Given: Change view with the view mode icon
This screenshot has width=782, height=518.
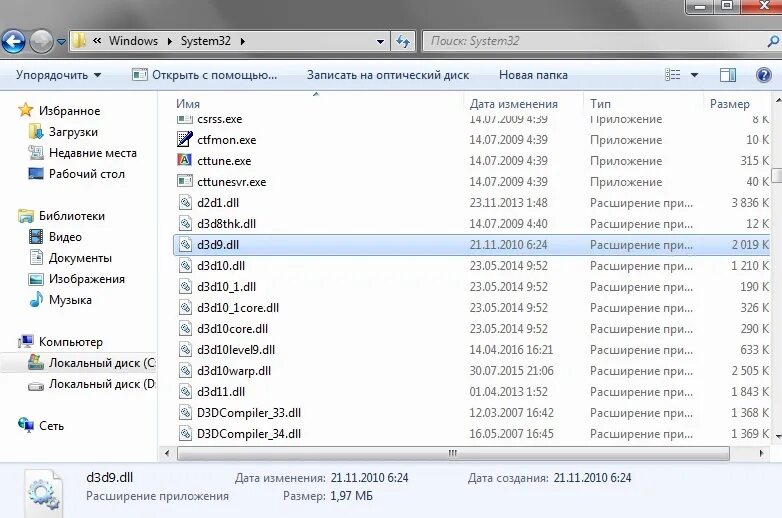Looking at the screenshot, I should point(672,75).
